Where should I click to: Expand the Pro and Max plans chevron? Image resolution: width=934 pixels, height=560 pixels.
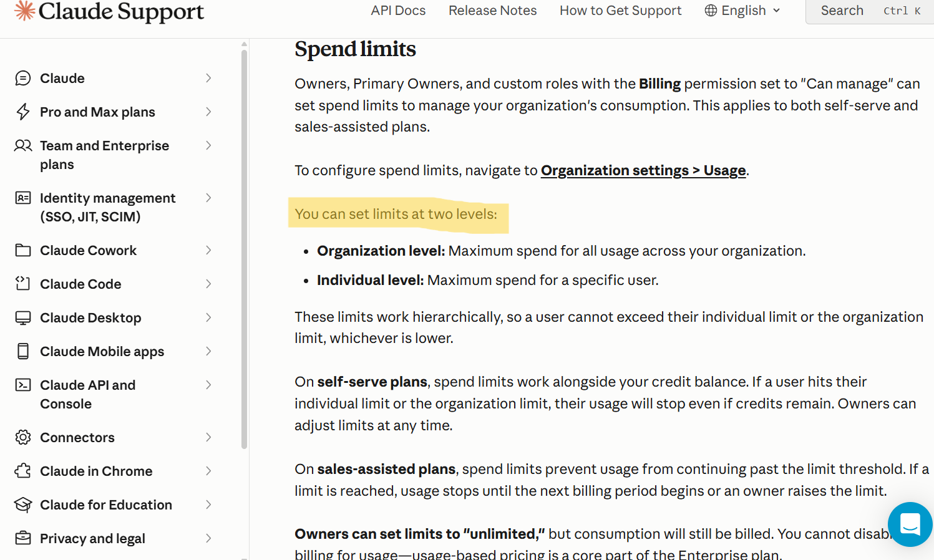pyautogui.click(x=208, y=112)
